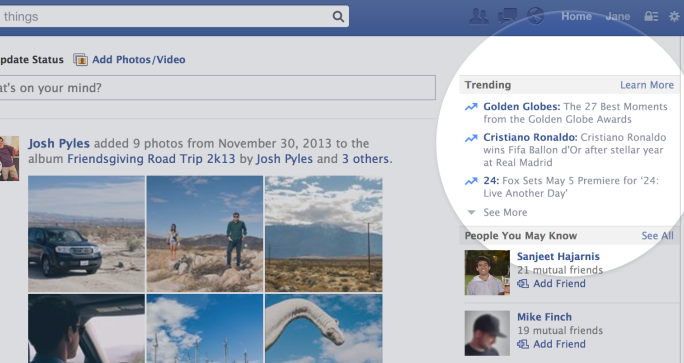Click Mike Finch profile picture
Viewport: 684px width, 363px height.
[x=487, y=333]
